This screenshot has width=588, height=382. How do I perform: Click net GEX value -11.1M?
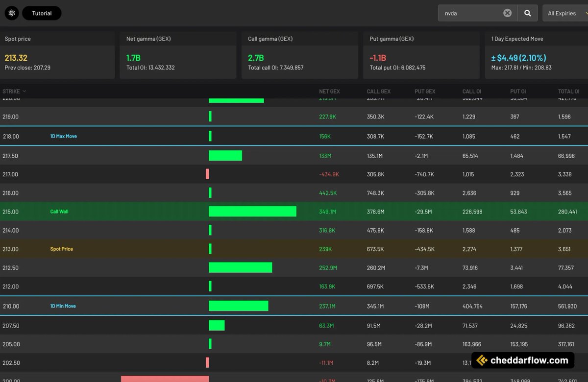326,363
